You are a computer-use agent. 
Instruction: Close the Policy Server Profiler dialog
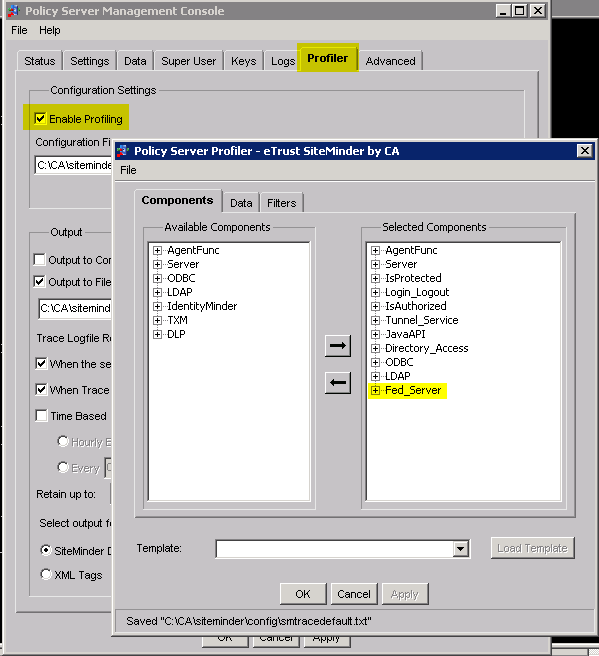click(x=584, y=151)
